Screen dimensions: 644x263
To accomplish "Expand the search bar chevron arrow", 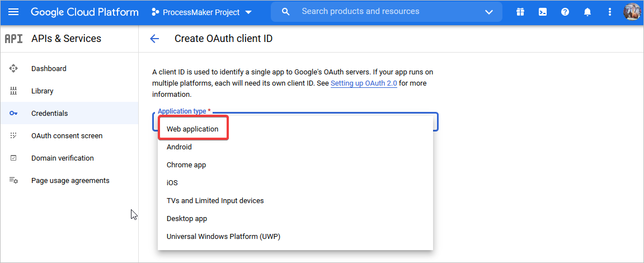I will [x=489, y=12].
